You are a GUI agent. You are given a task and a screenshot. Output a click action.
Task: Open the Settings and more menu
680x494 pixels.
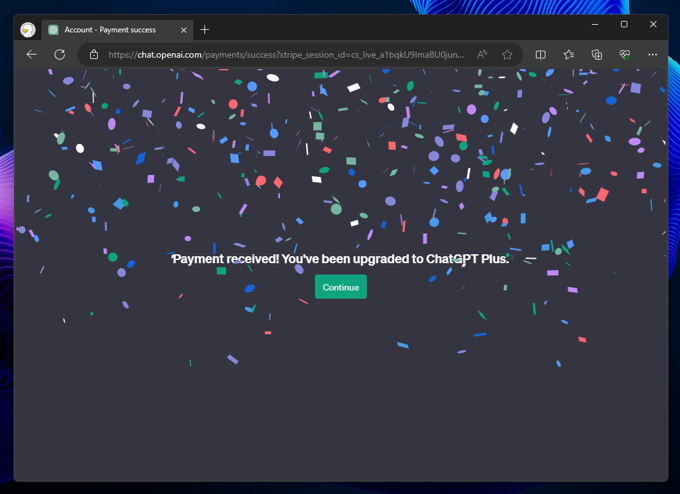coord(652,55)
